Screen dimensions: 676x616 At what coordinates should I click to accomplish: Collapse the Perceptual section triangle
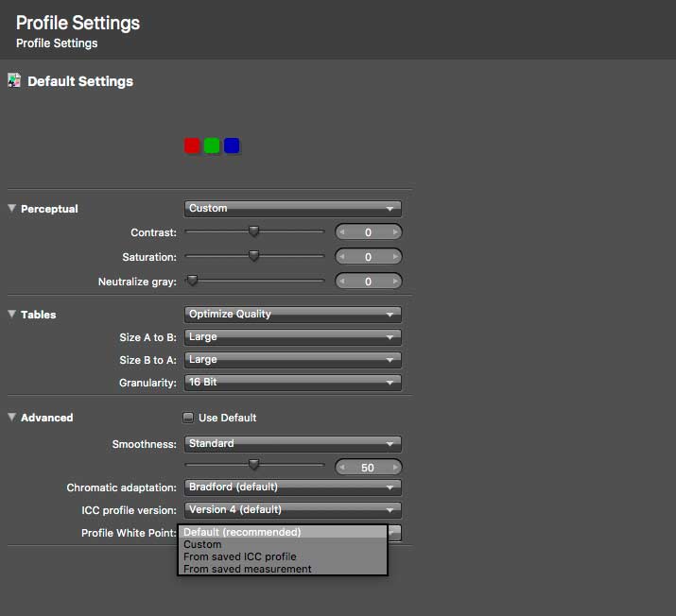click(12, 209)
